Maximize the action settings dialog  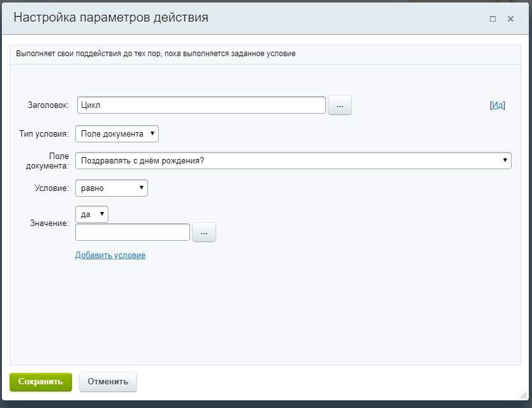[492, 19]
